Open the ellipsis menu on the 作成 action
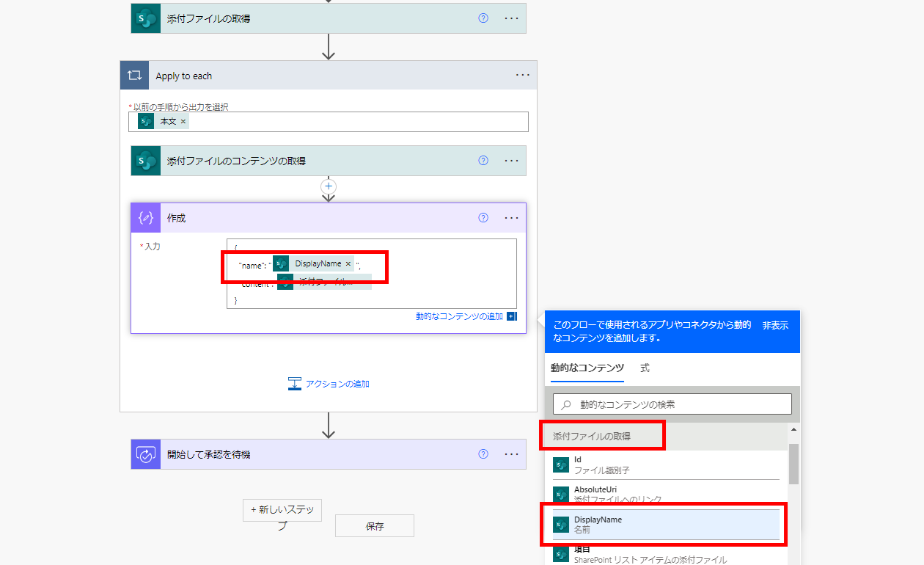Viewport: 924px width, 565px height. point(511,218)
